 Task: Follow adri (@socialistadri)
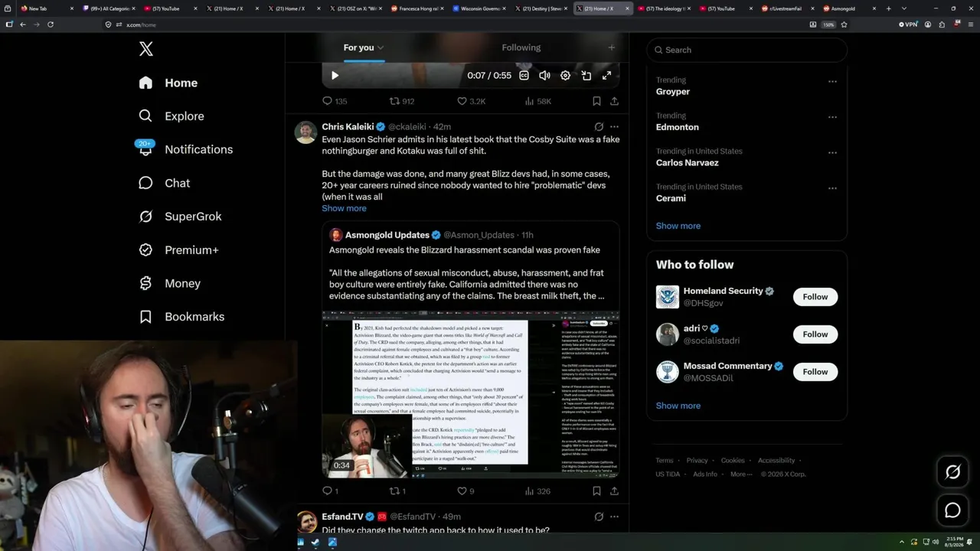coord(815,334)
